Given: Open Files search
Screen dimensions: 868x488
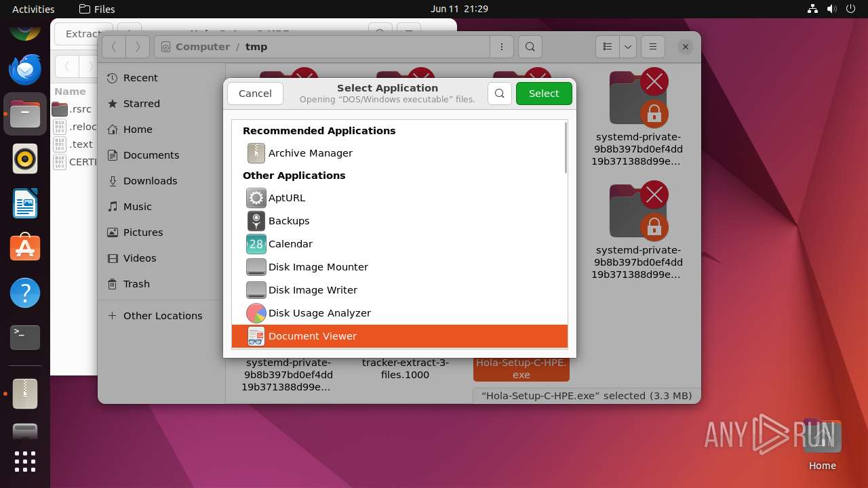Looking at the screenshot, I should coord(530,47).
